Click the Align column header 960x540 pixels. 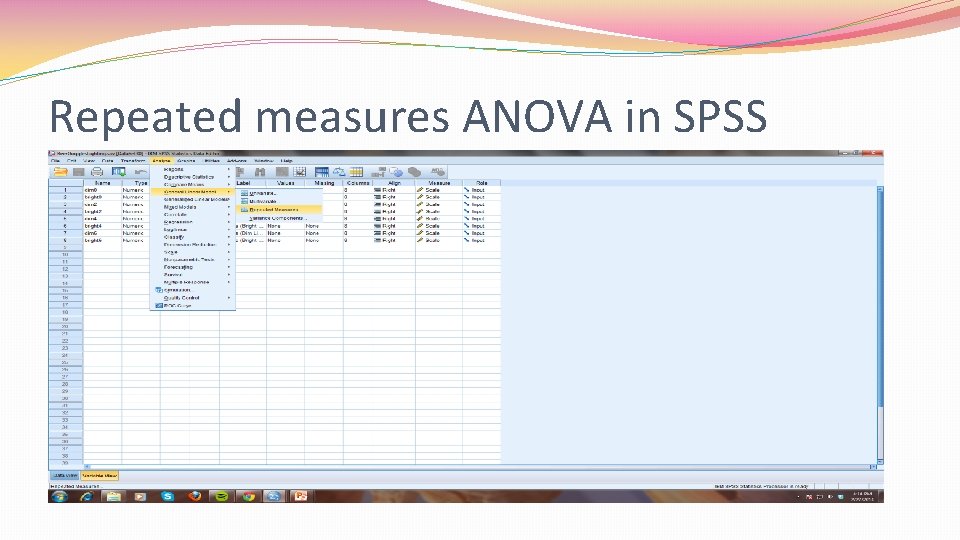pyautogui.click(x=394, y=183)
